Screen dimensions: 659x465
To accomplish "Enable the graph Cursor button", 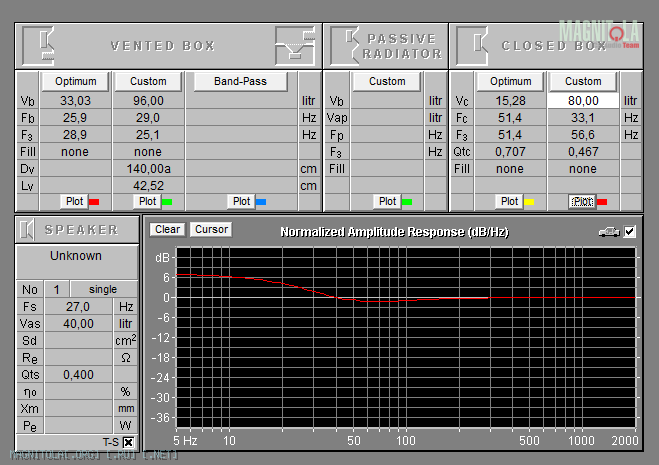I will coord(211,229).
